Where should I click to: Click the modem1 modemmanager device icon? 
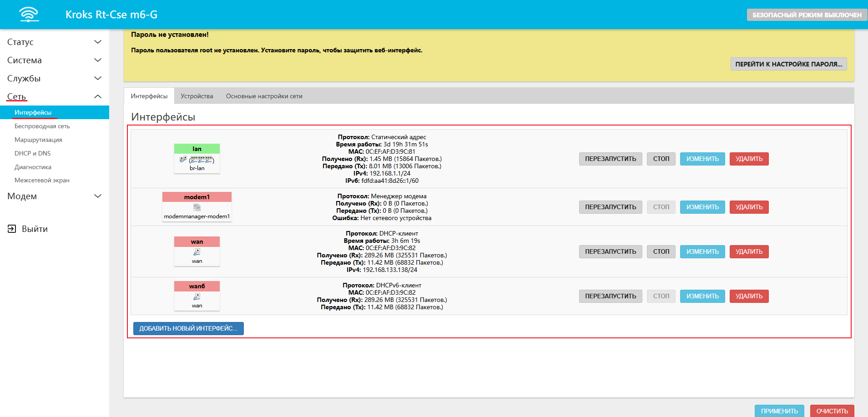coord(197,207)
